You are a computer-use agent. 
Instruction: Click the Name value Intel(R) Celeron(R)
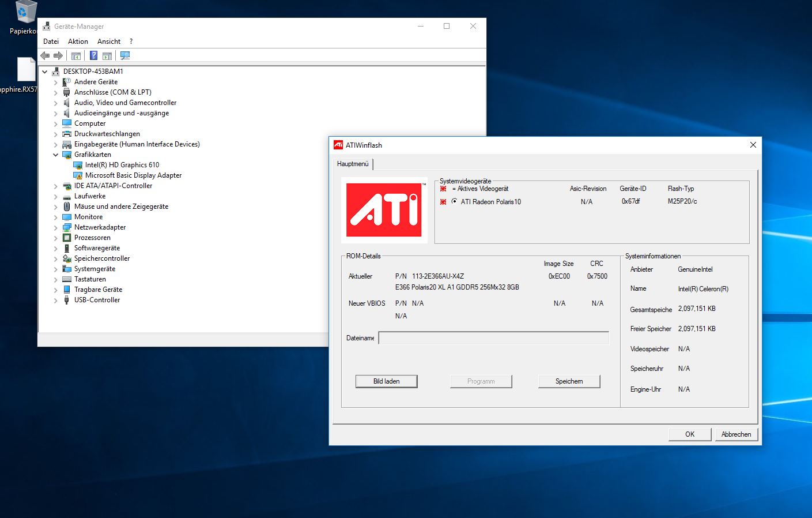[x=703, y=289]
